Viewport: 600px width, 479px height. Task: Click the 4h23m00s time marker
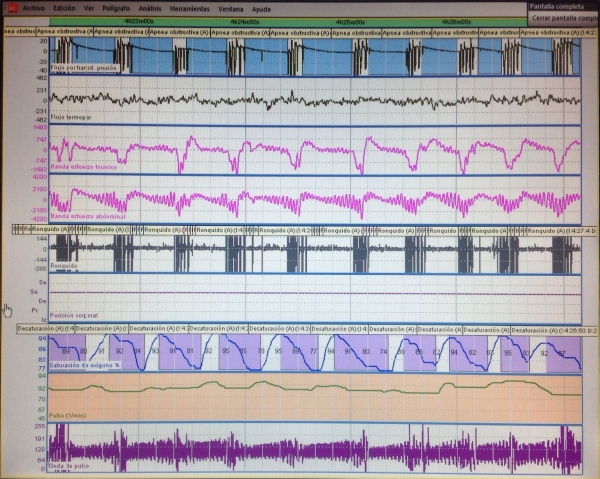(x=139, y=20)
